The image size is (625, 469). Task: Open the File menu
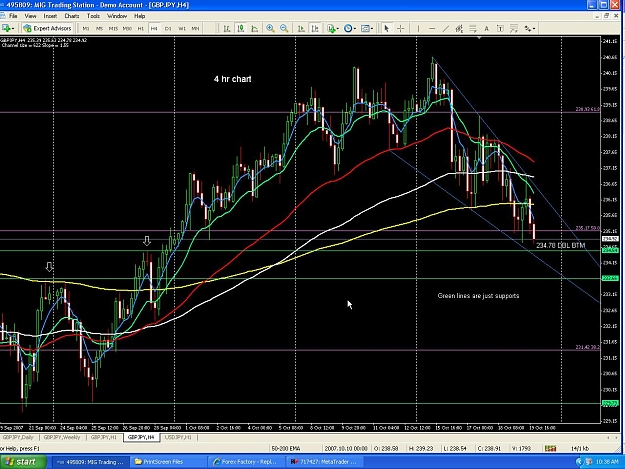click(13, 16)
